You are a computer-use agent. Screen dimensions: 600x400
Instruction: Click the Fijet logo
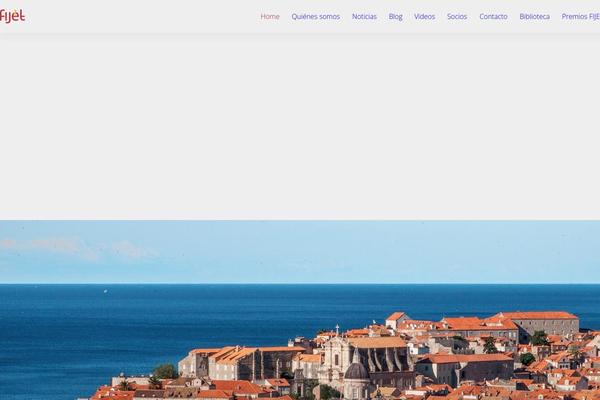pyautogui.click(x=12, y=16)
